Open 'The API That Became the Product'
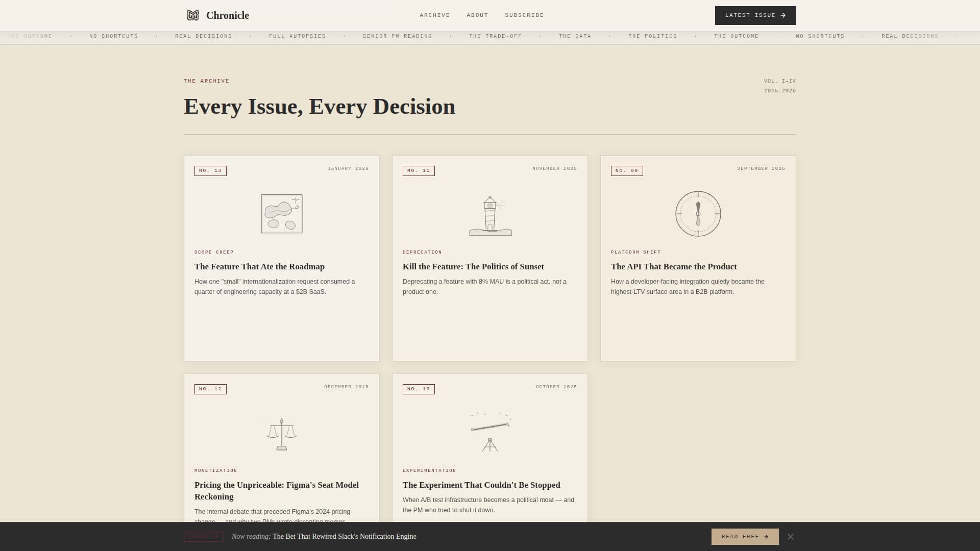The image size is (980, 551). (x=674, y=267)
